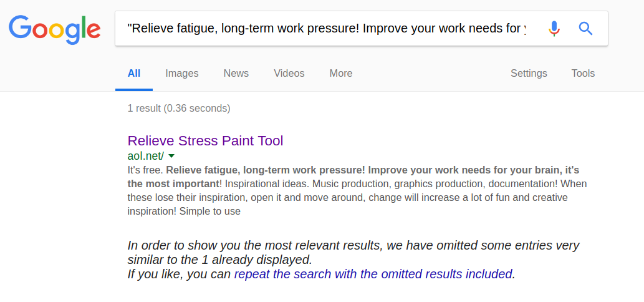Open the Relieve Stress Paint Tool result
The height and width of the screenshot is (302, 644).
click(205, 141)
